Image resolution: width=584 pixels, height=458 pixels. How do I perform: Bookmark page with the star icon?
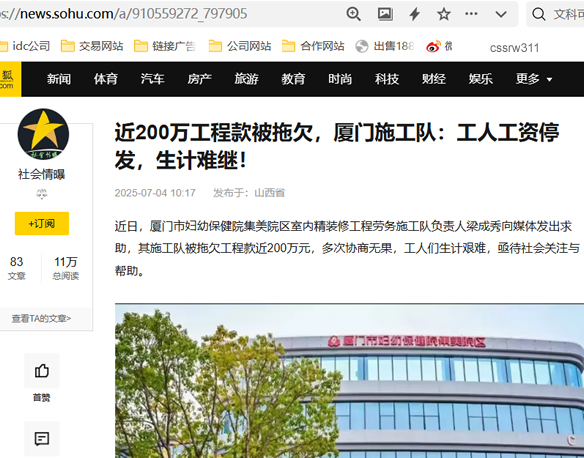(444, 14)
